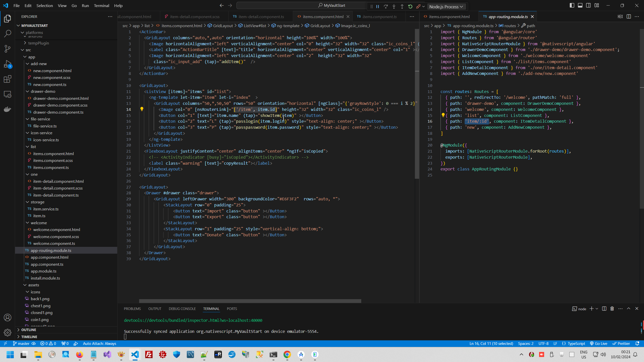Collapse the drawer-demo folder
644x362 pixels.
click(x=27, y=92)
